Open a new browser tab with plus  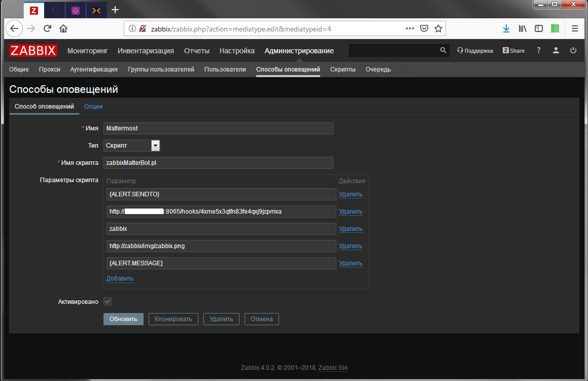pos(115,10)
